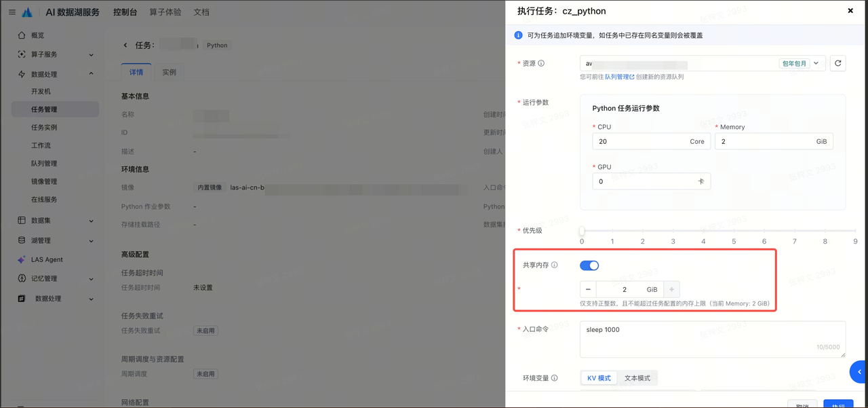Open the 队列管理 link under 资源
Viewport: 868px width, 408px height.
click(x=619, y=77)
